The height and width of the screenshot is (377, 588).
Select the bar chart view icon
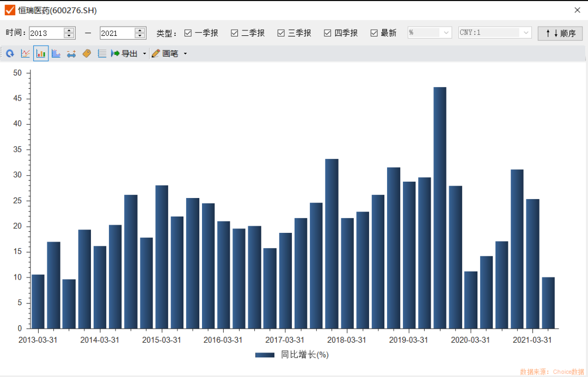click(41, 53)
